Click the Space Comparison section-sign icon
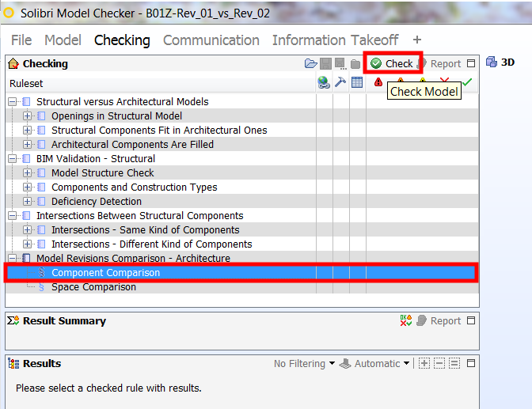532x409 pixels. (x=41, y=287)
